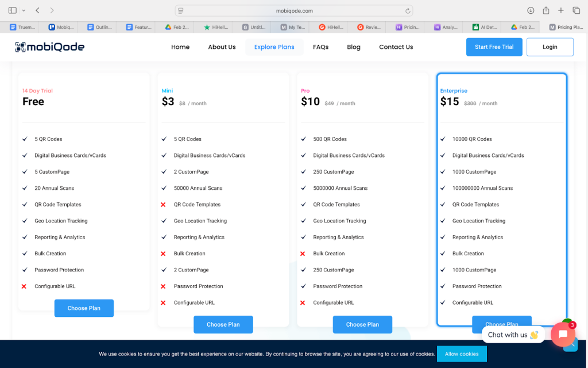
Task: Open the Safari share icon
Action: (x=546, y=10)
